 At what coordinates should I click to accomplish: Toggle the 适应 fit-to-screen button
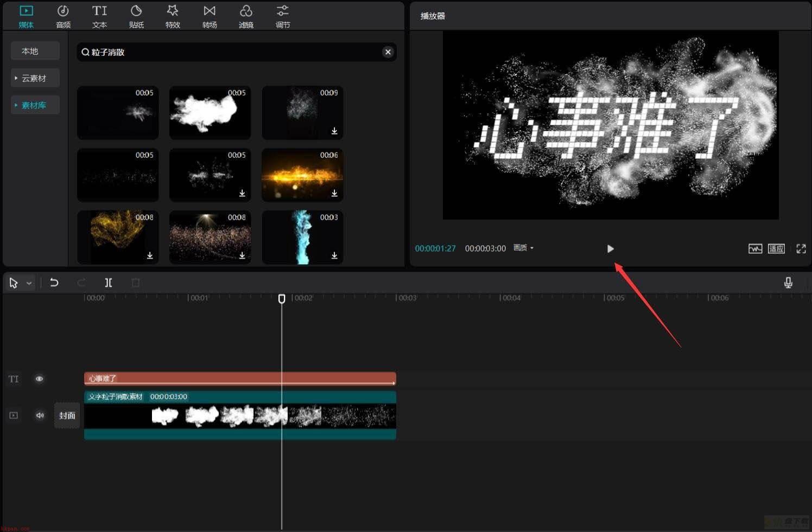(x=776, y=248)
